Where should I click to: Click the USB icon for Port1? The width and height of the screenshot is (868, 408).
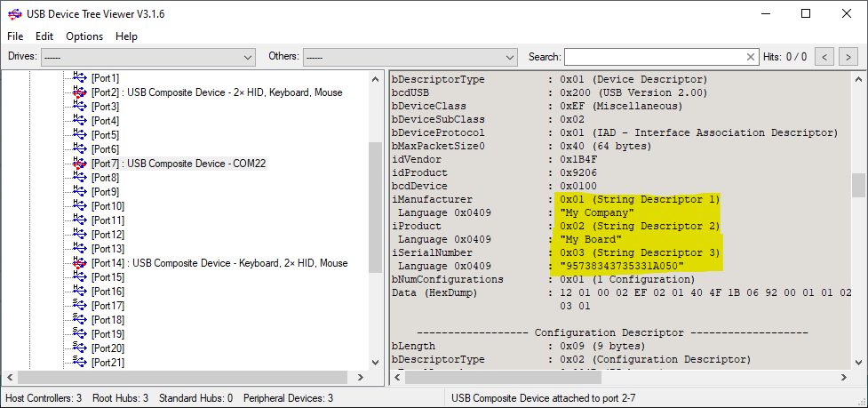click(80, 77)
